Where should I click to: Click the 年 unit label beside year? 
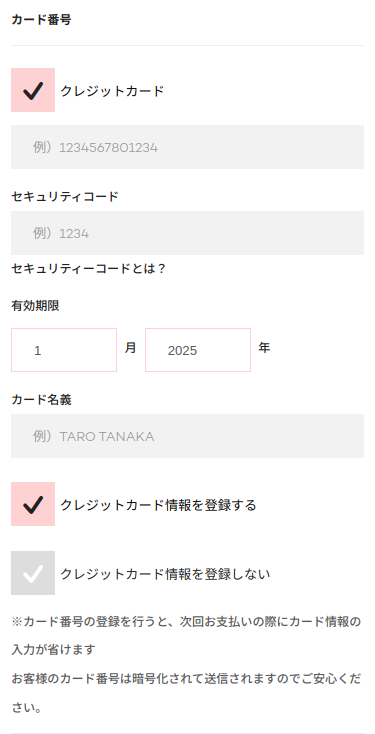pyautogui.click(x=265, y=348)
